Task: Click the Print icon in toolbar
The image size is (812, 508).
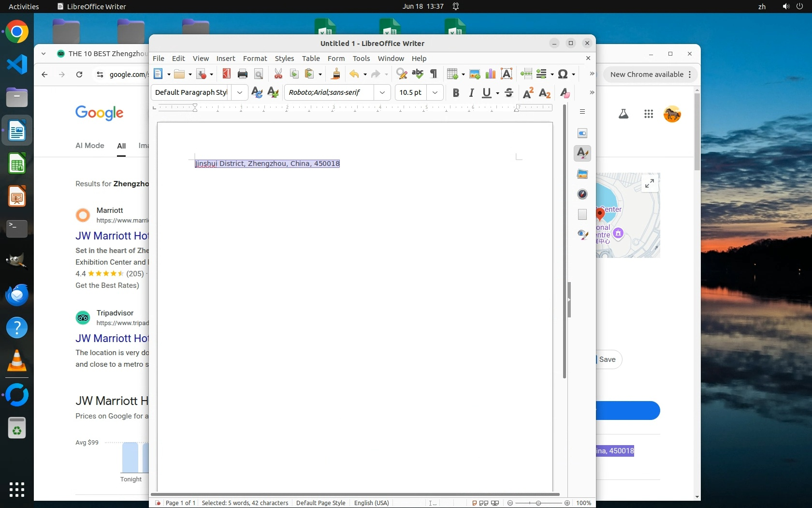Action: coord(242,74)
